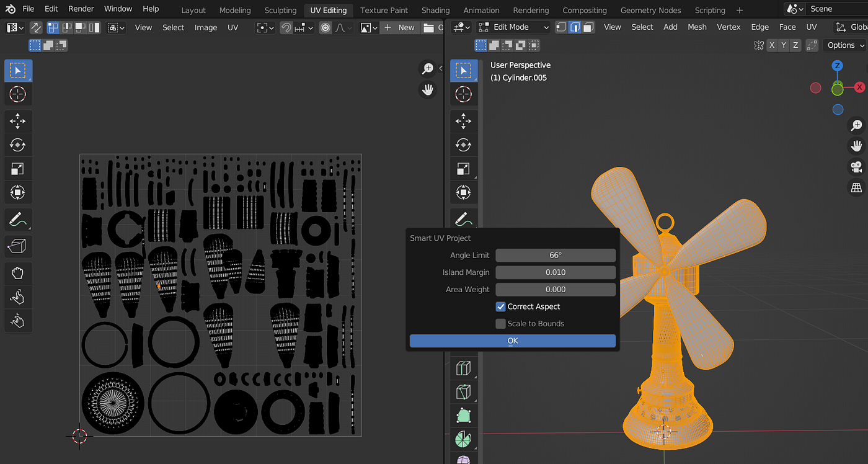Viewport: 868px width, 464px height.
Task: Select the Pinch sculpt tool in UV Editor
Action: [18, 321]
